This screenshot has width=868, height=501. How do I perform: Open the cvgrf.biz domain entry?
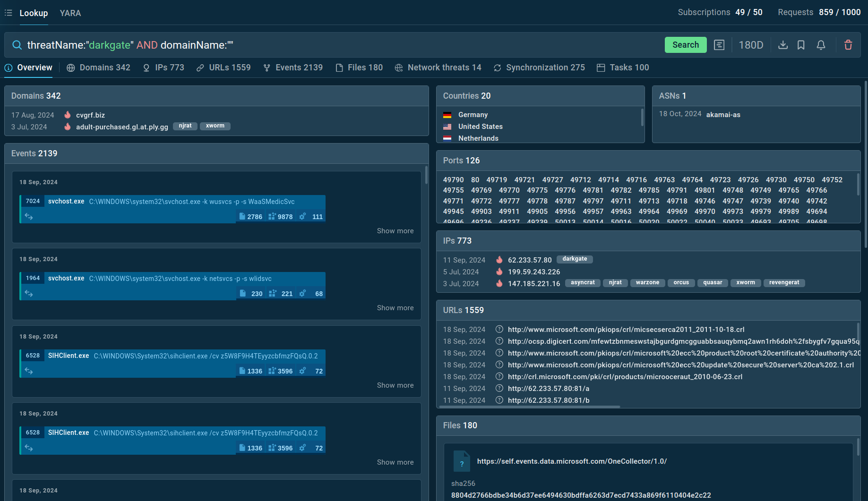[x=90, y=115]
